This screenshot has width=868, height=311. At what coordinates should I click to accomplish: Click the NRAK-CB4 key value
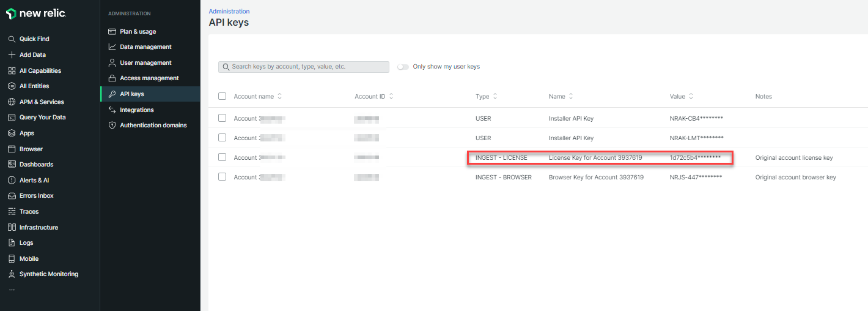click(x=697, y=119)
